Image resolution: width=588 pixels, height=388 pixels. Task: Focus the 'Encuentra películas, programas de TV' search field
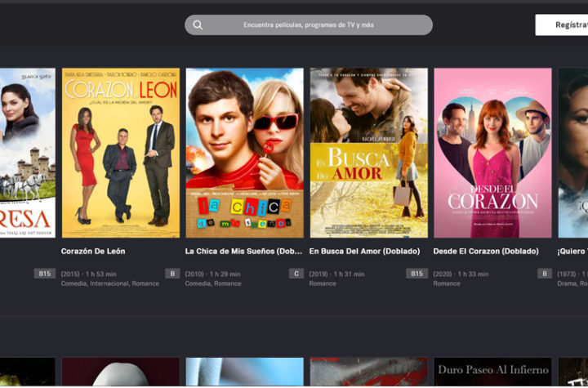coord(309,25)
